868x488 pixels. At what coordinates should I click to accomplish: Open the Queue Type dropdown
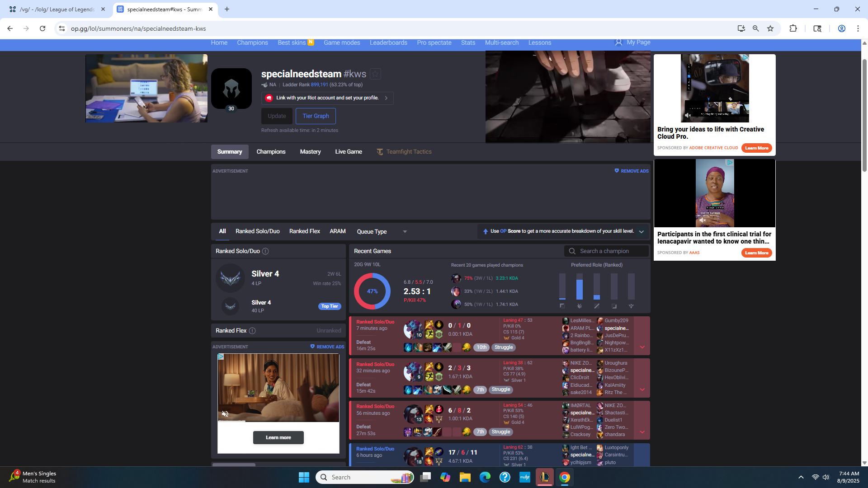tap(382, 232)
